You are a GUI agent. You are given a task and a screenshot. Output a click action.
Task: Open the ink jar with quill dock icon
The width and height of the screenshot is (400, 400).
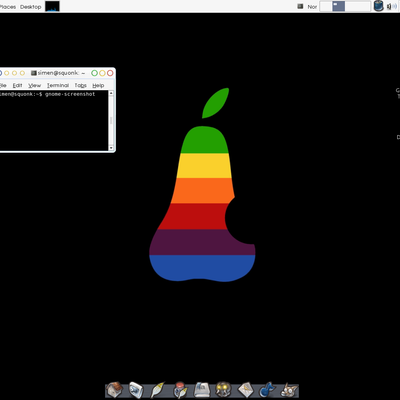click(x=180, y=390)
